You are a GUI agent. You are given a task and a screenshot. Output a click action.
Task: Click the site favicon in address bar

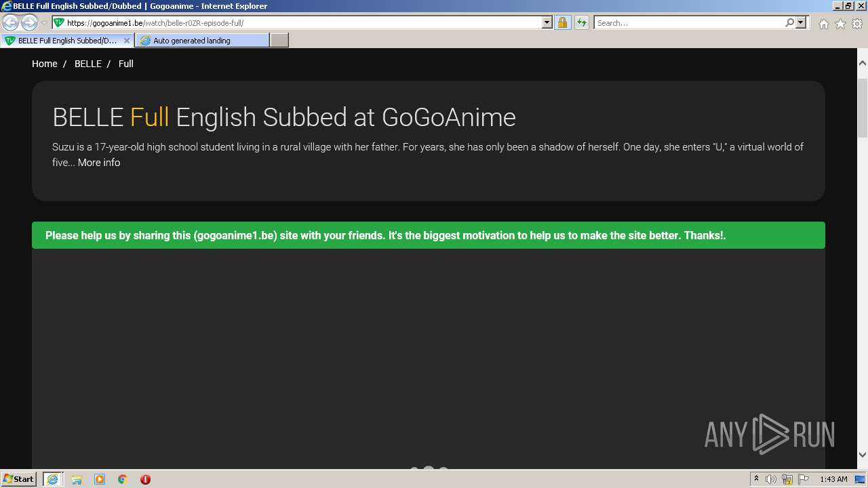59,22
